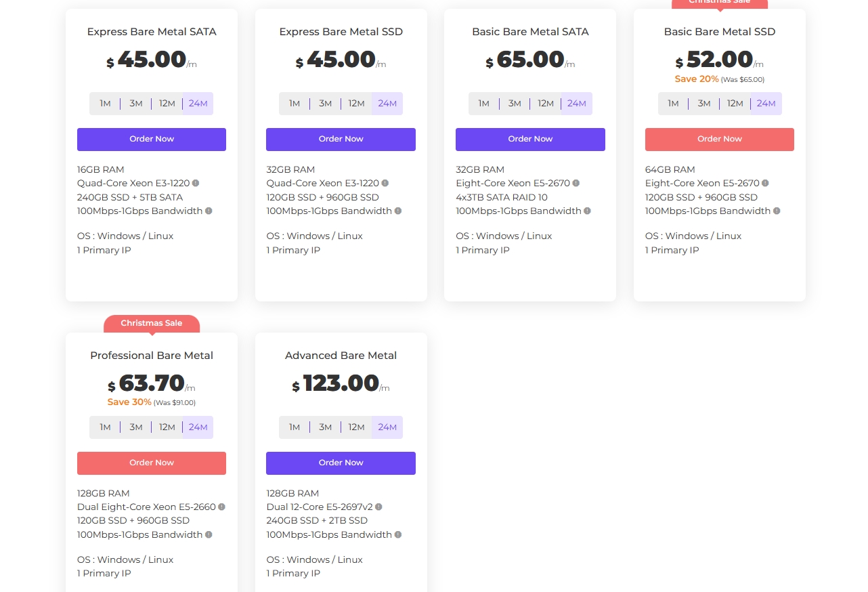Viewport: 868px width, 592px height.
Task: Select 12M billing term for Basic Bare Metal SATA
Action: tap(546, 104)
